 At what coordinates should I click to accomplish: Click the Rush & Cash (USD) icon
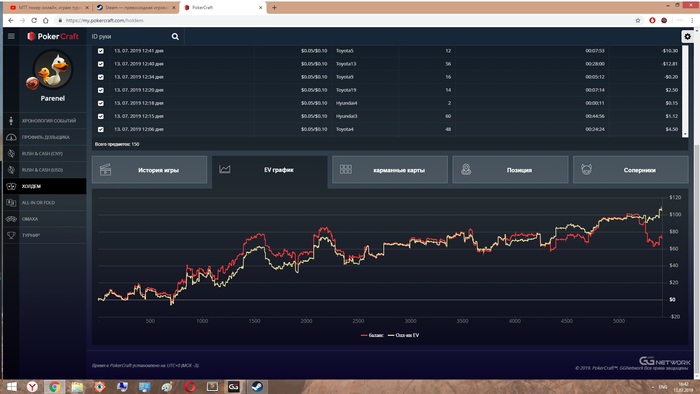pyautogui.click(x=11, y=170)
